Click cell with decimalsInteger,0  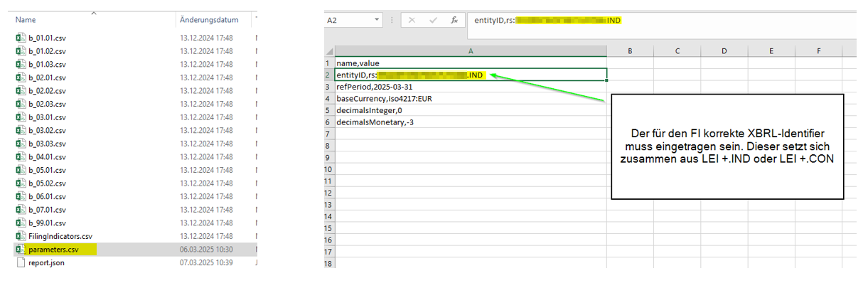click(x=471, y=110)
